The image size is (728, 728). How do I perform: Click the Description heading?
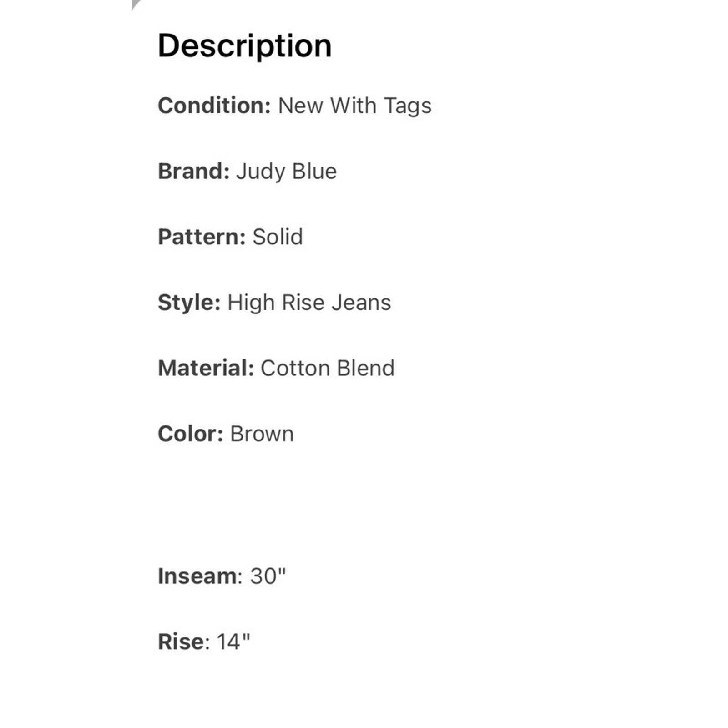[244, 46]
